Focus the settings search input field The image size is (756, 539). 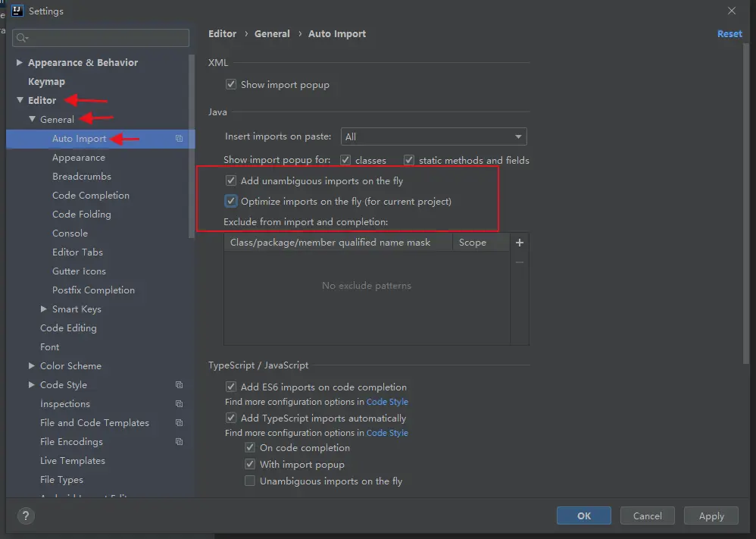click(x=101, y=38)
